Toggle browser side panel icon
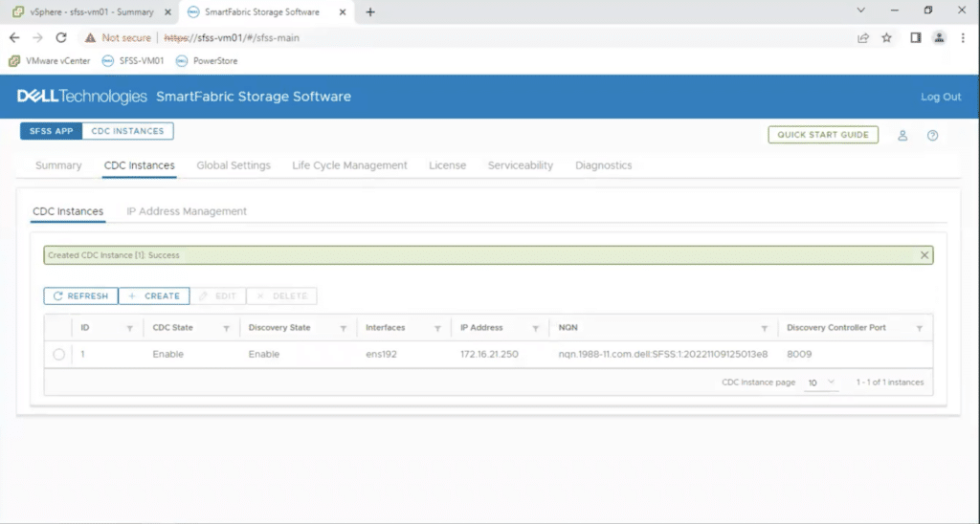The image size is (980, 524). coord(916,38)
